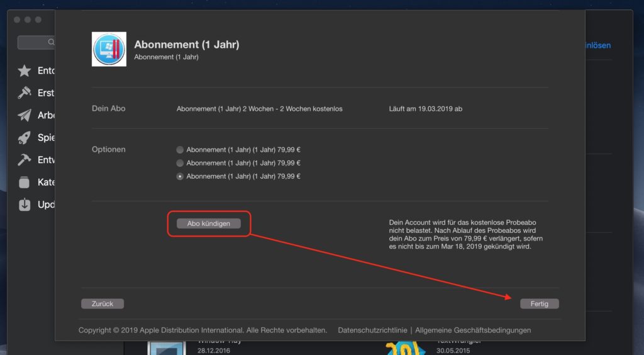Click the Abo kündigen button

click(209, 223)
